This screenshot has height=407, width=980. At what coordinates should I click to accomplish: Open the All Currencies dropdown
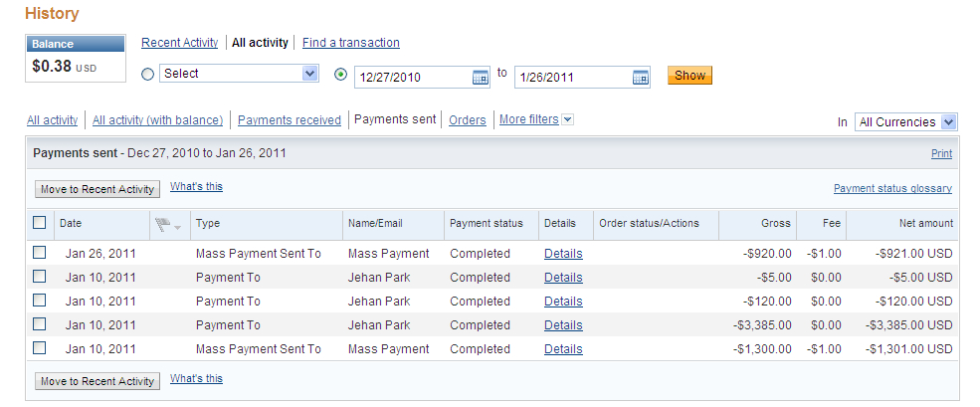tap(905, 121)
